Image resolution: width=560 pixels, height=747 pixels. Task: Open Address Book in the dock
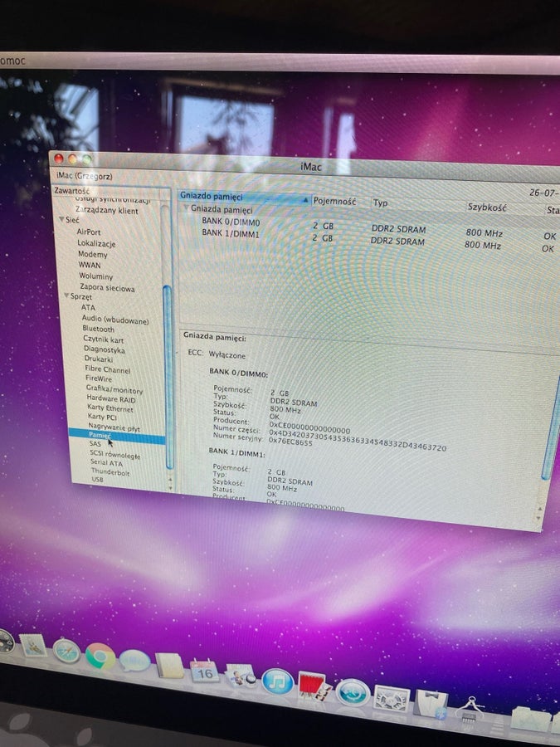(x=169, y=666)
